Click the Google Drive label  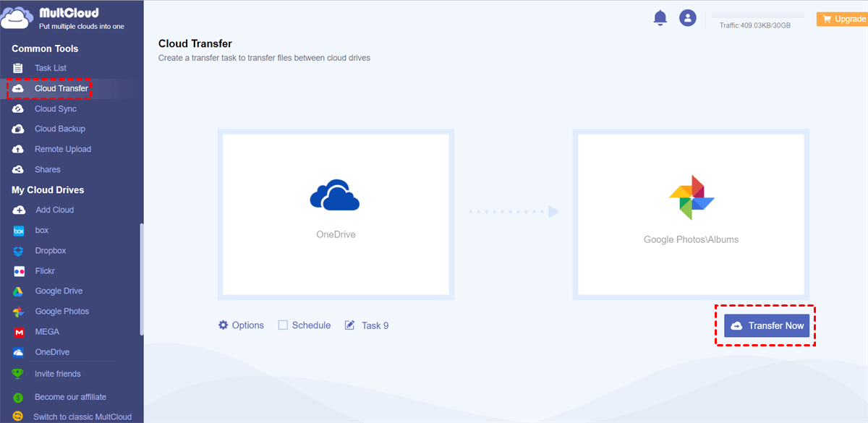59,291
